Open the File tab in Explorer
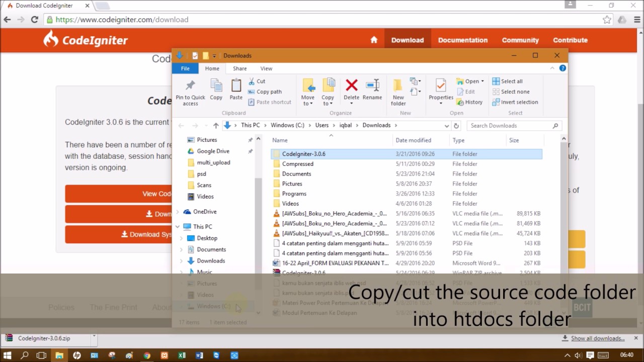The image size is (644, 362). click(185, 68)
